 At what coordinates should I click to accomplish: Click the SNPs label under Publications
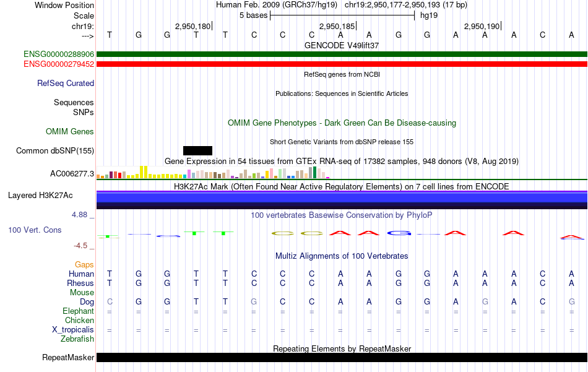pos(84,112)
